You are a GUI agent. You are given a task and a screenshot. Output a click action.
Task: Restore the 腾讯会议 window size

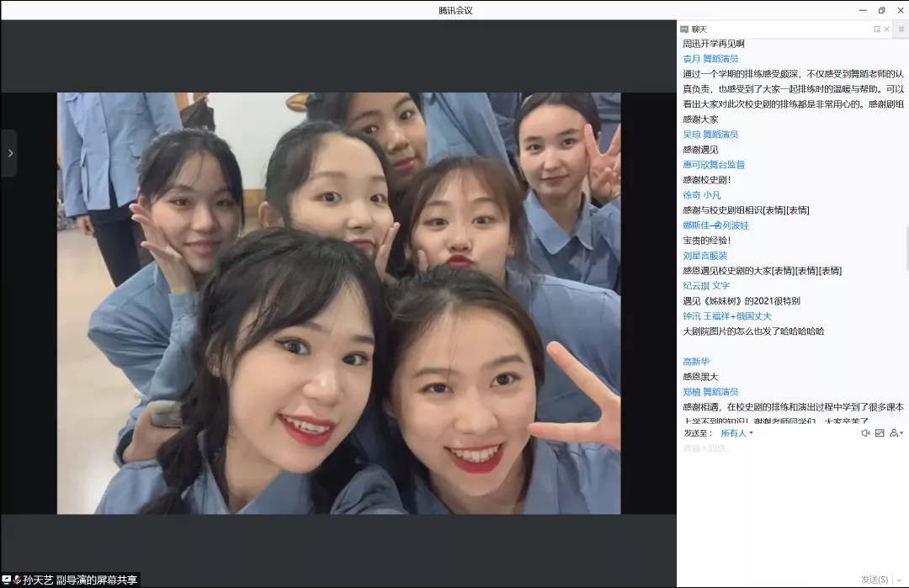(881, 10)
